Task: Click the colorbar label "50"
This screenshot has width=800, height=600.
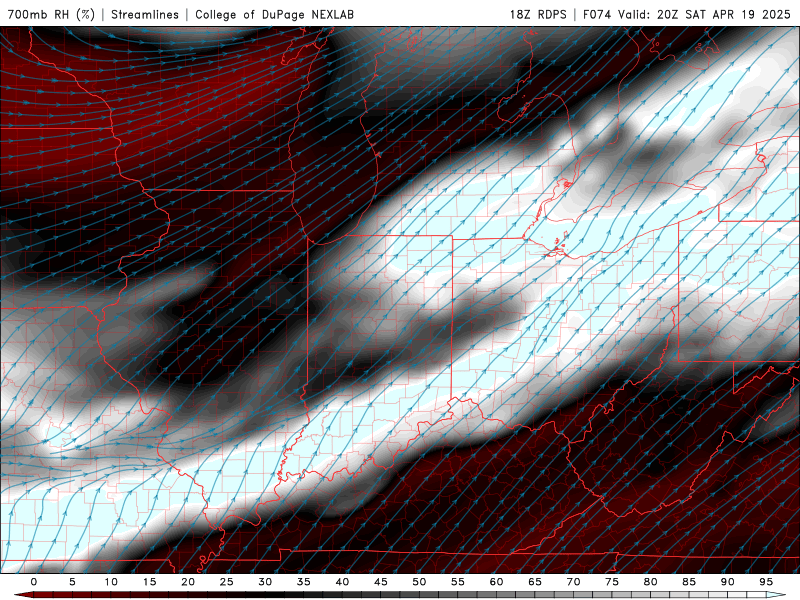Action: (x=419, y=582)
